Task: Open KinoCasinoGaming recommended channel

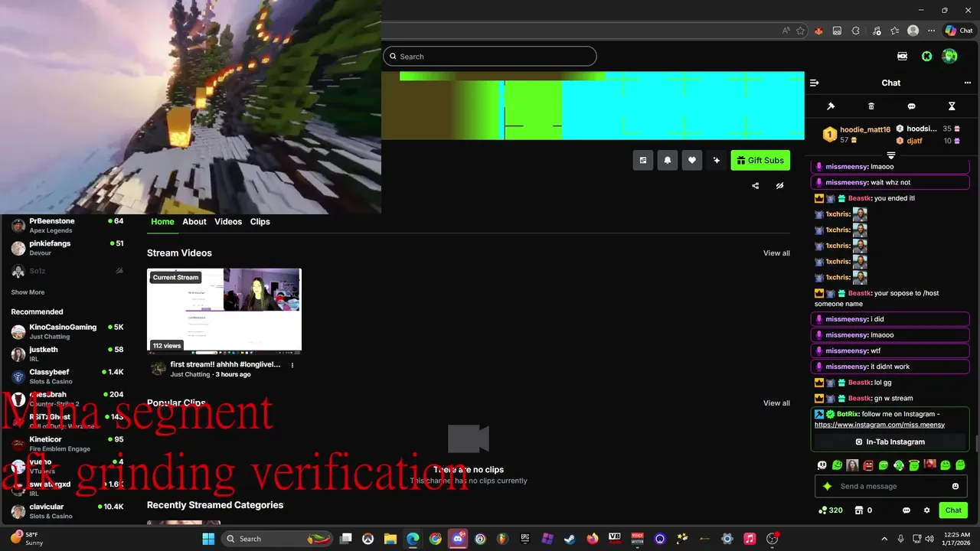Action: [x=67, y=331]
